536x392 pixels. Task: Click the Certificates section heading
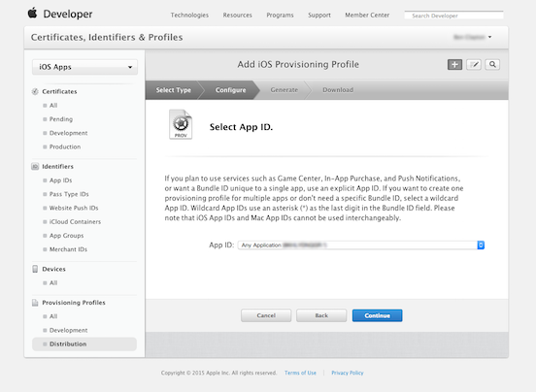coord(59,91)
